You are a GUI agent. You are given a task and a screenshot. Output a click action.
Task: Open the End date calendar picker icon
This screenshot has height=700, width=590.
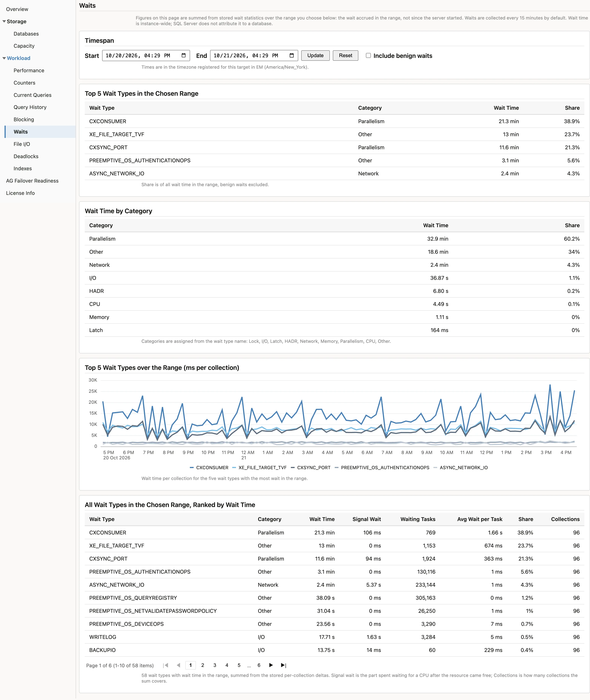[x=292, y=56]
